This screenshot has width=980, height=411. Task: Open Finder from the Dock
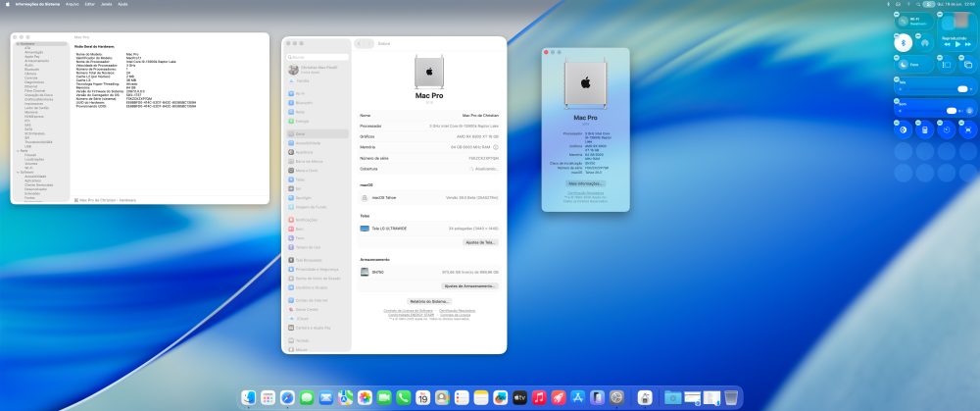[x=249, y=397]
